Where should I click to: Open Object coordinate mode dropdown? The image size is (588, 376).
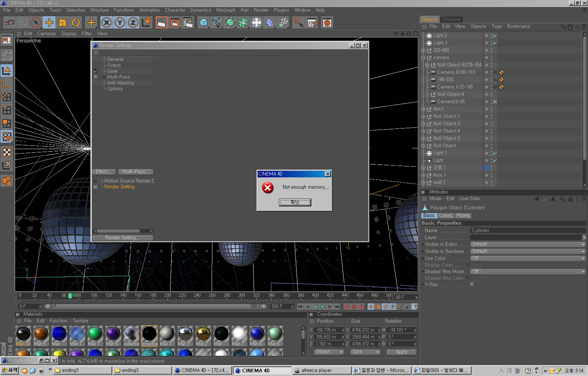(x=329, y=352)
